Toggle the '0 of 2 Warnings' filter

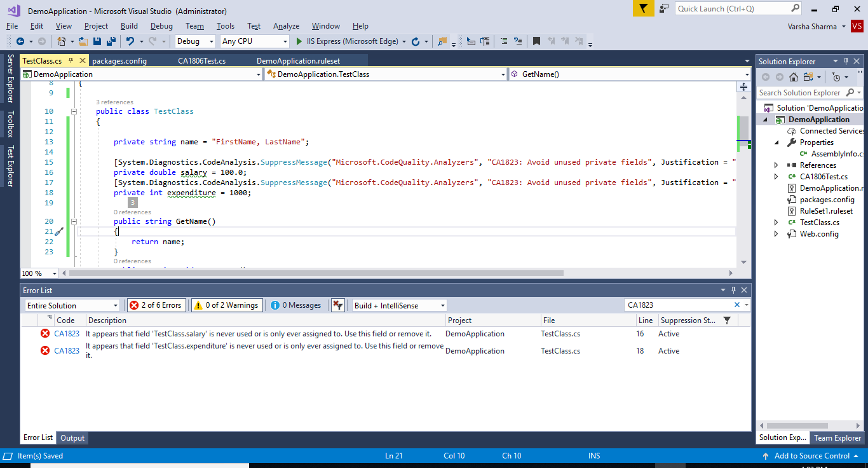[x=226, y=305]
